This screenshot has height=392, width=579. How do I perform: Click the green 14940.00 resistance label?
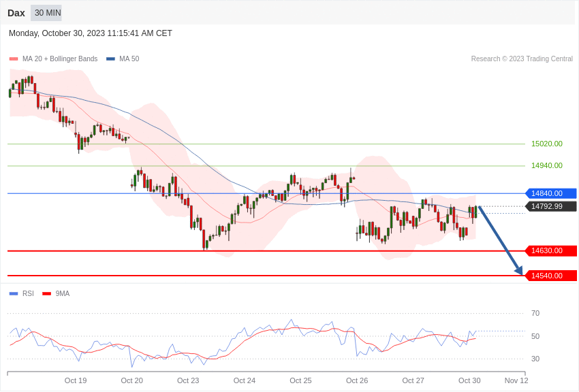[x=546, y=165]
